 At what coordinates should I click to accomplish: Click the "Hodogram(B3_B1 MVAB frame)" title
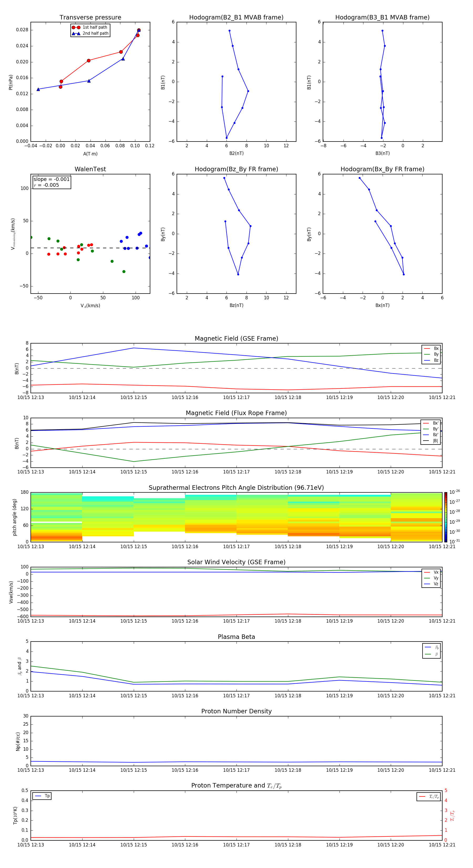click(x=382, y=18)
